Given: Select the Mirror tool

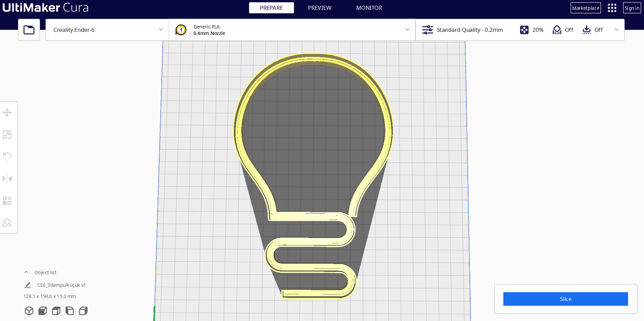Looking at the screenshot, I should 7,179.
